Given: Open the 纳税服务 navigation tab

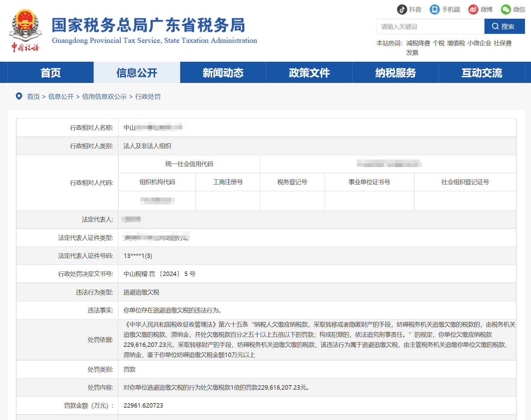Looking at the screenshot, I should coord(395,72).
